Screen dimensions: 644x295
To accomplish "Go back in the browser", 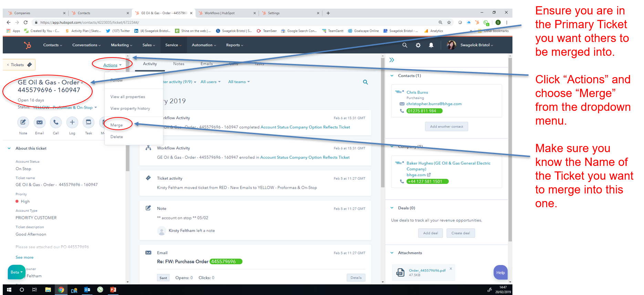I will pos(9,22).
